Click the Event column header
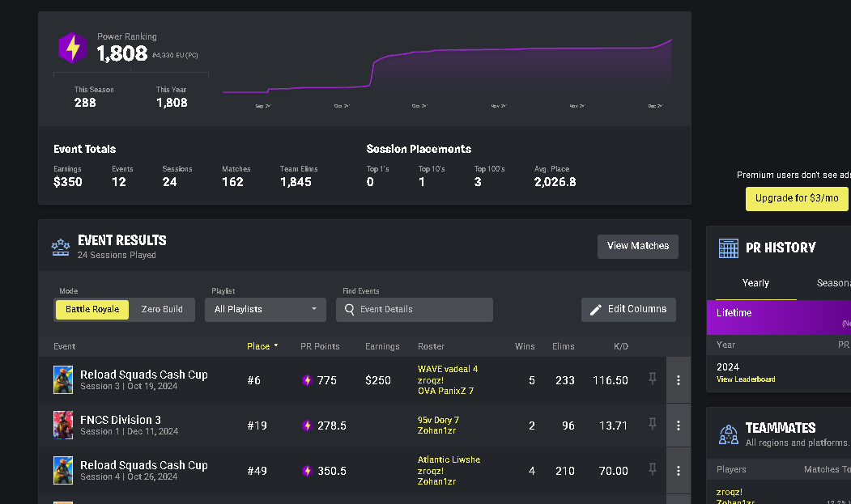 point(64,346)
